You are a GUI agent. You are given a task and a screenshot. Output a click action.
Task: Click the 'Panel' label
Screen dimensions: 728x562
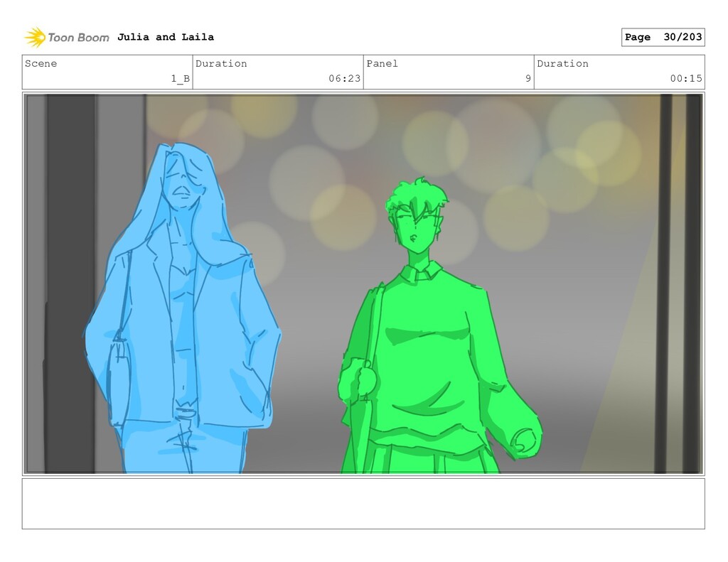tap(382, 63)
